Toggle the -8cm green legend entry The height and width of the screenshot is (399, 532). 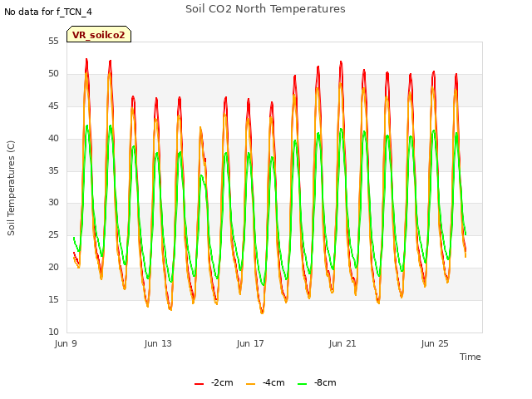(x=317, y=383)
